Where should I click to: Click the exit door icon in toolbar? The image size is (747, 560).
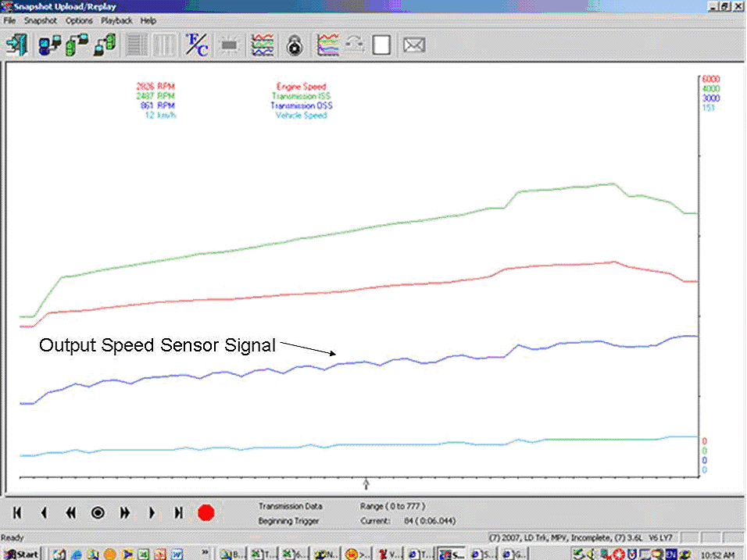(x=16, y=45)
